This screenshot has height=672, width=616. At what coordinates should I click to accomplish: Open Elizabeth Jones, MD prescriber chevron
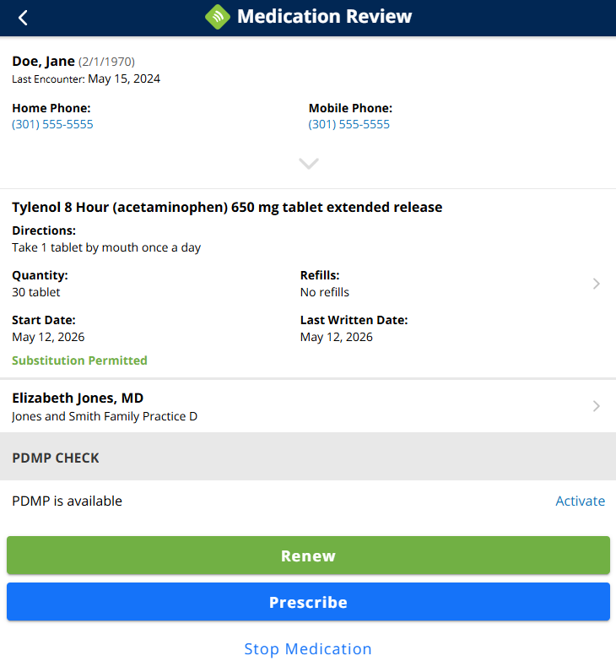(596, 406)
